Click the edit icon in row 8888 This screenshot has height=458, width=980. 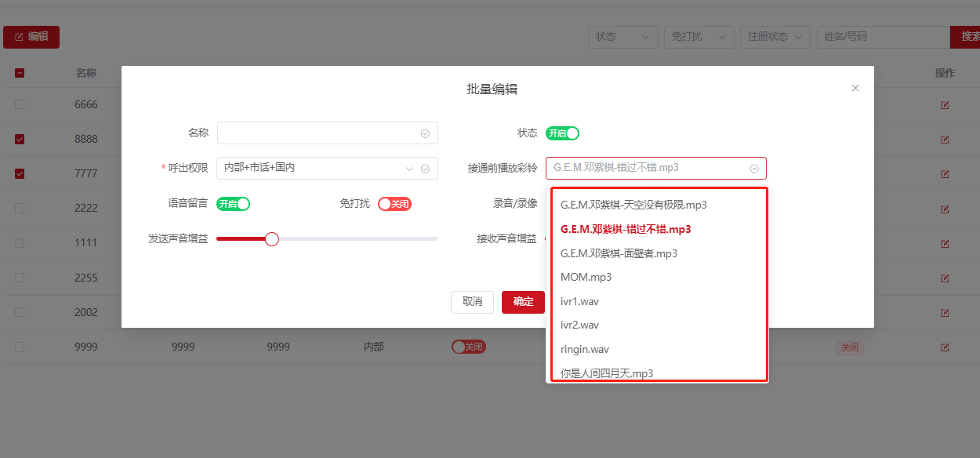point(945,140)
